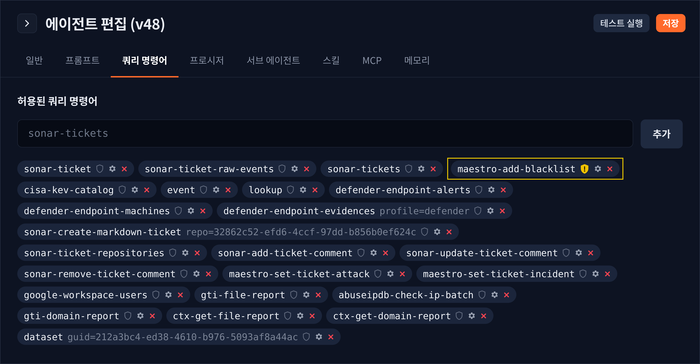Viewport: 700px width, 364px height.
Task: Configure sonar-tickets with gear icon
Action: (421, 169)
